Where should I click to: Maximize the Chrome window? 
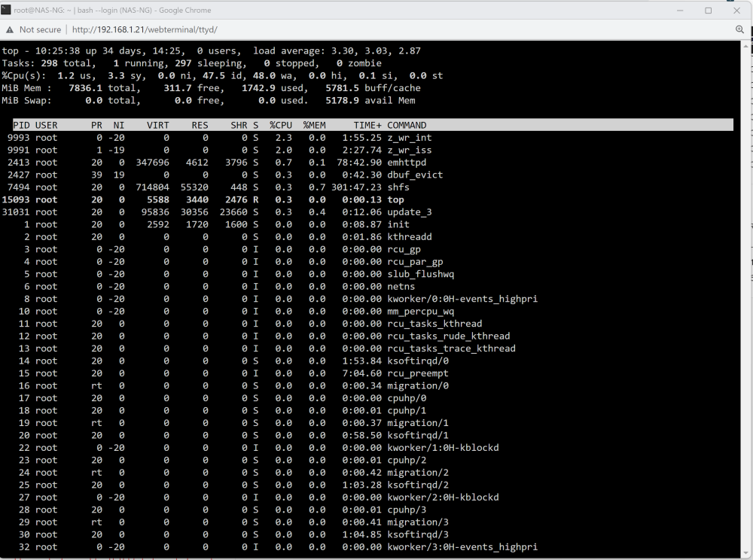[709, 10]
